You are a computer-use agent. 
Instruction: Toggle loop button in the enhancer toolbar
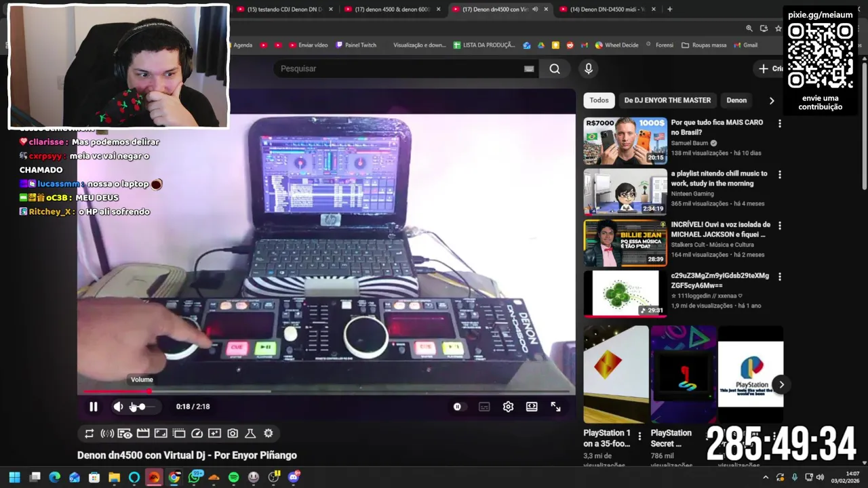[x=89, y=433]
